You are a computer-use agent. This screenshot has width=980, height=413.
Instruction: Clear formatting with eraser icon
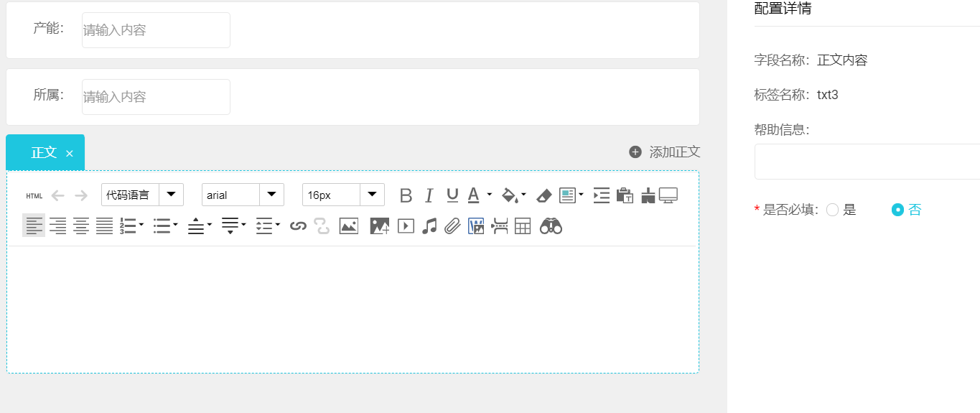[x=544, y=195]
